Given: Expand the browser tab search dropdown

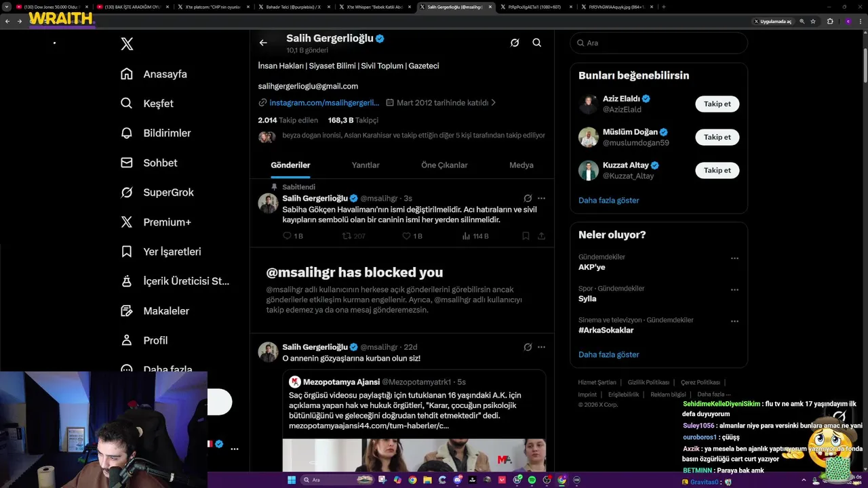Looking at the screenshot, I should pyautogui.click(x=7, y=7).
